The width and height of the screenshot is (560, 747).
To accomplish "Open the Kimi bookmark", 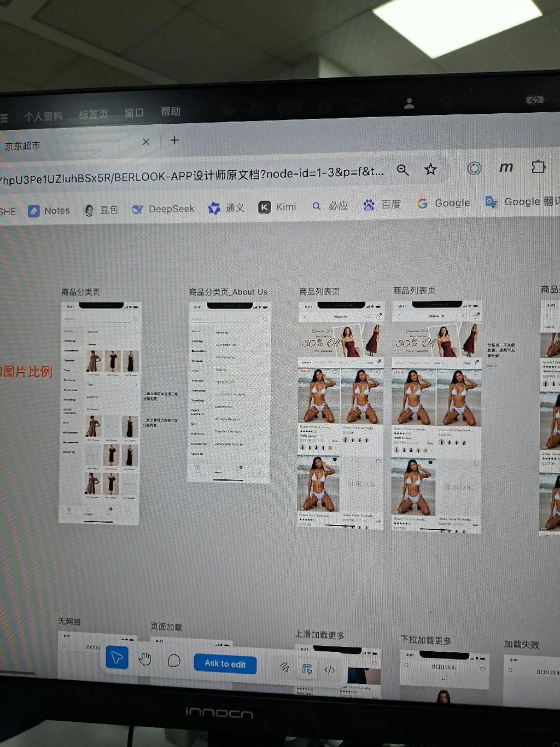I will click(x=277, y=207).
